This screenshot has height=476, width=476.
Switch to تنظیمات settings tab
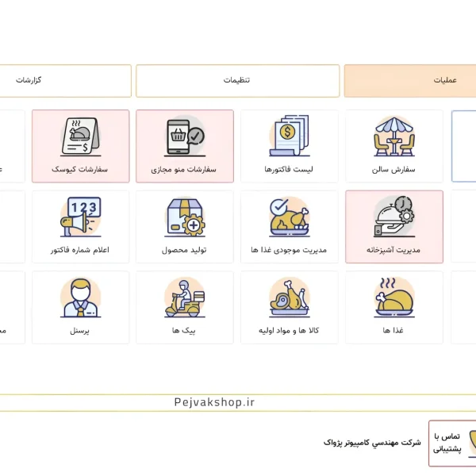point(238,81)
